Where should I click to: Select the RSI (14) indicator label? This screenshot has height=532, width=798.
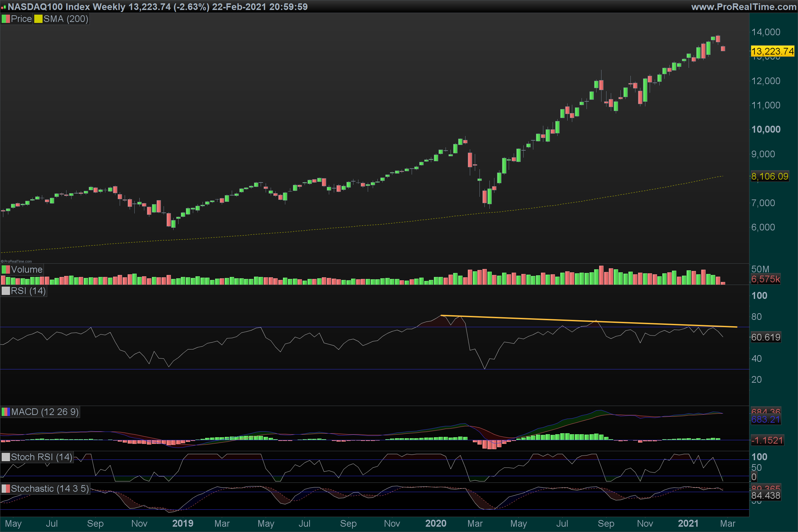(x=28, y=291)
